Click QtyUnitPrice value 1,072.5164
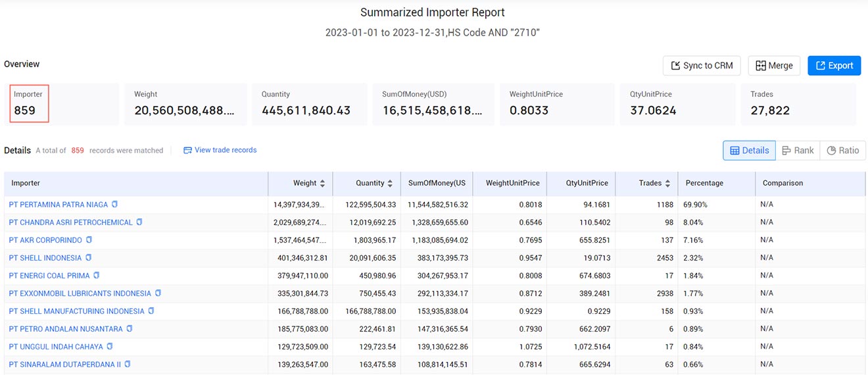 pos(592,347)
